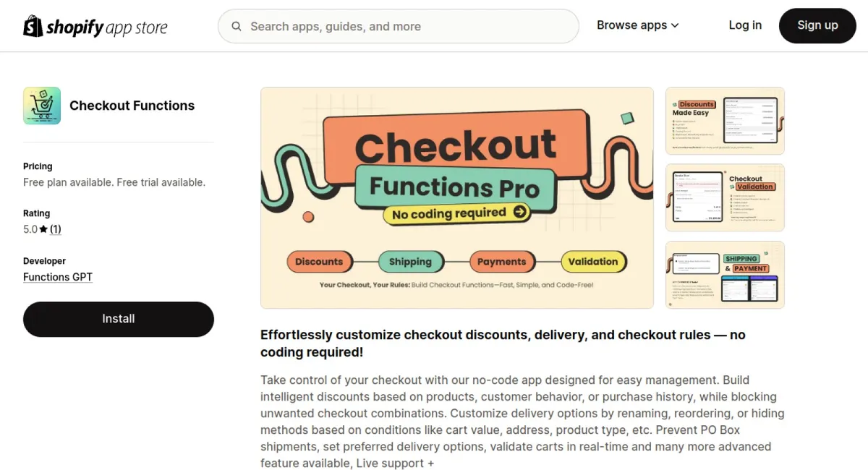This screenshot has width=868, height=470.
Task: Click the Shopify bag logo icon
Action: (33, 26)
